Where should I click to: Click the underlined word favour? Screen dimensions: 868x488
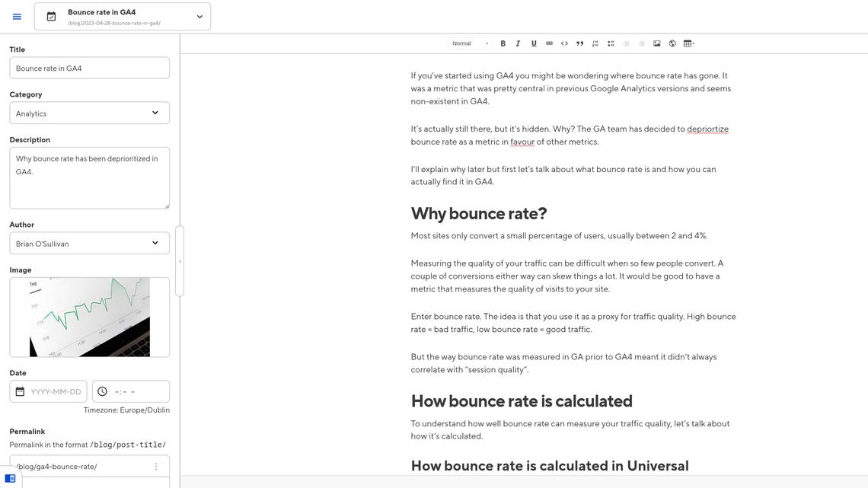(522, 142)
